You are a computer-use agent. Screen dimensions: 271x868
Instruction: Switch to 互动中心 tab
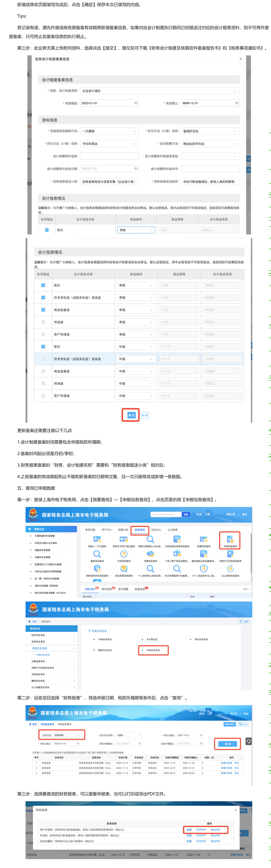156,530
